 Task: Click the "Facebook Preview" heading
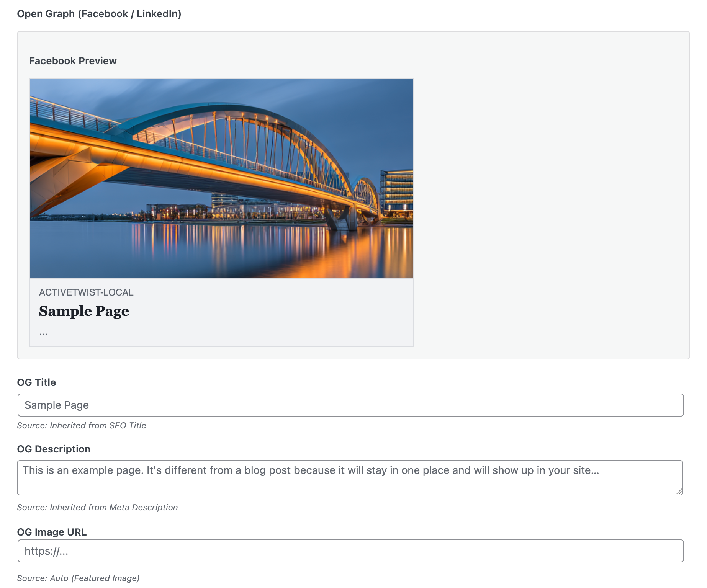coord(73,61)
